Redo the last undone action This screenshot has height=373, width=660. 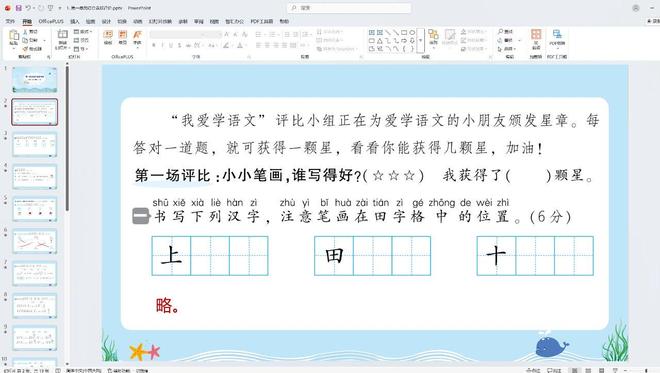coord(40,8)
